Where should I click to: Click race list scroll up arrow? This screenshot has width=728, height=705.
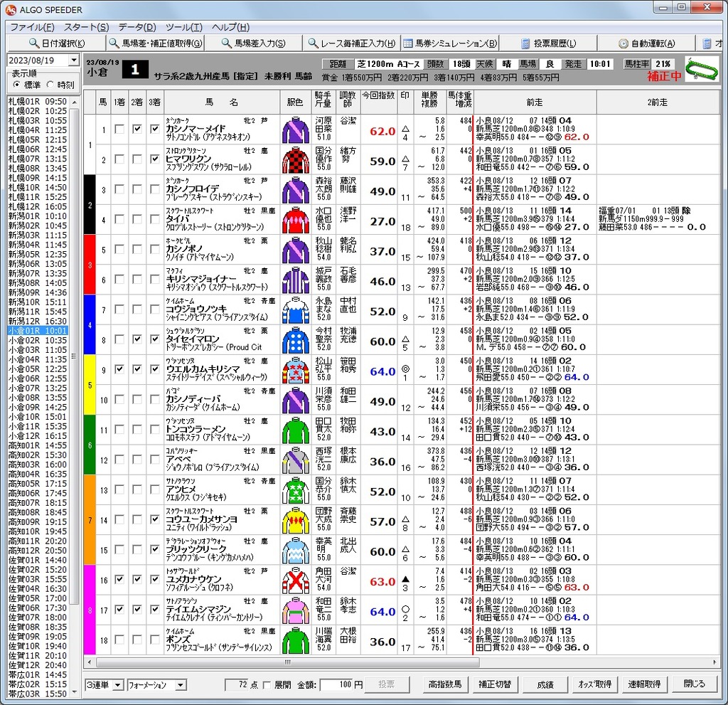tap(74, 102)
